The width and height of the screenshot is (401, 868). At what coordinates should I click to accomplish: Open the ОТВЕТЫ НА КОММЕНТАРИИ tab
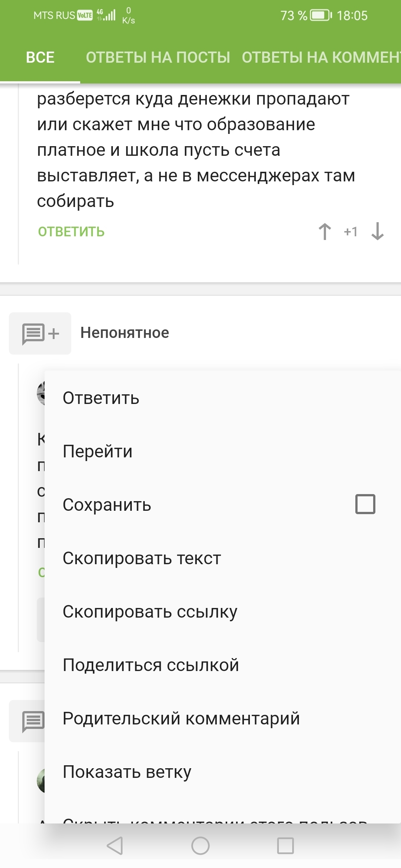(x=321, y=57)
